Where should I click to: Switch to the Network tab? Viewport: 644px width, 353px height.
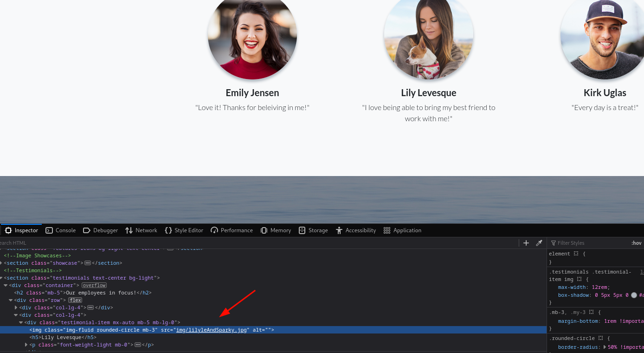click(x=141, y=230)
